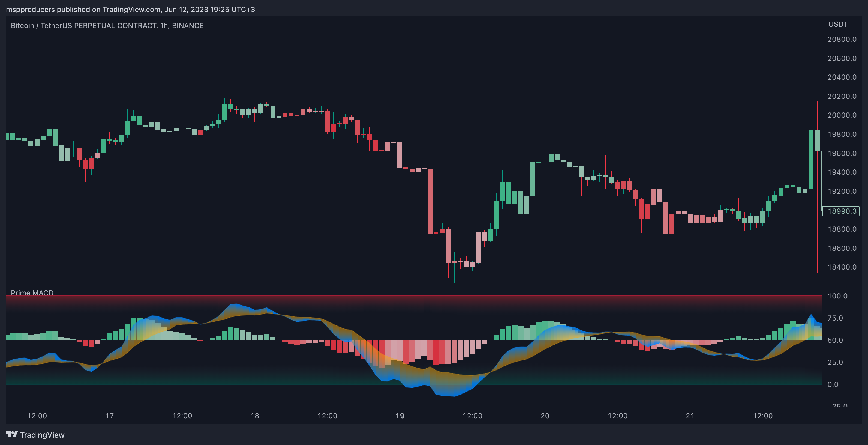The image size is (868, 445).
Task: Click the date label 20 on time axis
Action: point(545,416)
